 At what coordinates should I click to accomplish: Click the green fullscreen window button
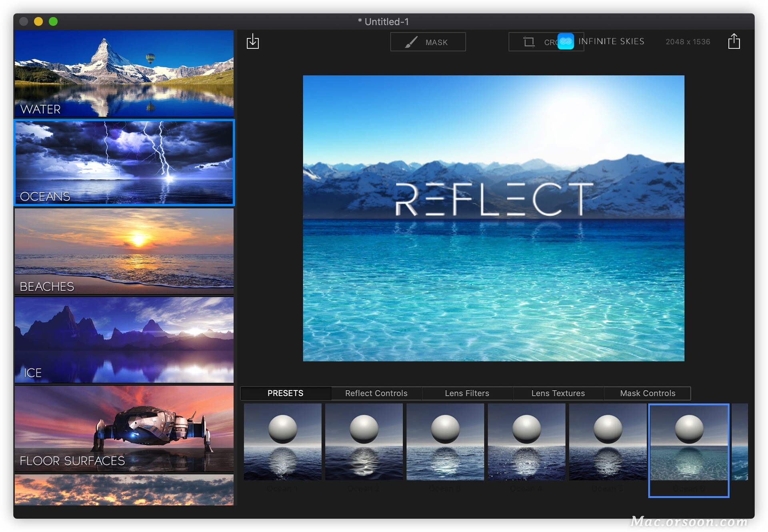click(53, 22)
